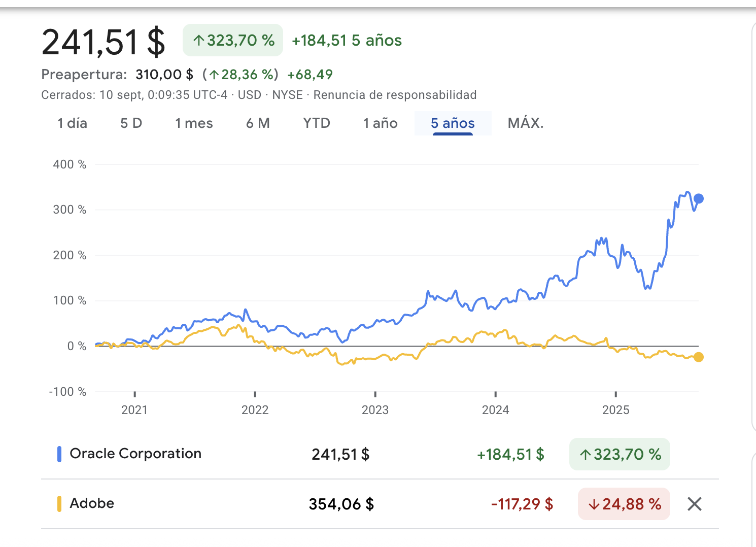Screen dimensions: 756x547
Task: Switch to the 1 día range tab
Action: point(72,123)
